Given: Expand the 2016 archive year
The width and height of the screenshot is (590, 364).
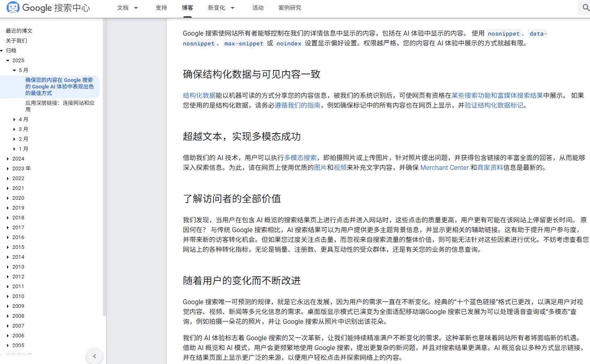Looking at the screenshot, I should (8, 237).
